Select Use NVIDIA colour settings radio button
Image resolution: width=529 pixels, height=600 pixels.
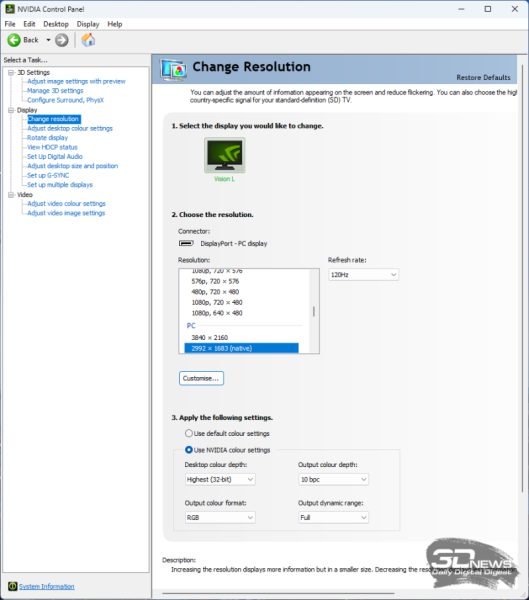click(189, 450)
